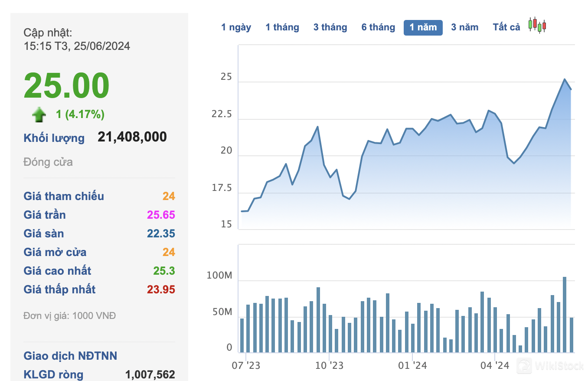Click the WikiStock watermark logo
This screenshot has height=381, width=588.
point(551,366)
